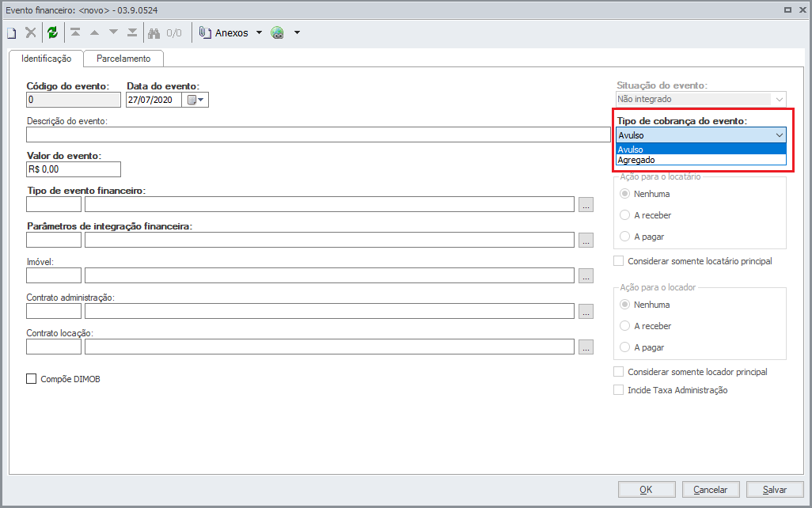Screen dimensions: 812x508
Task: Click the Imóvel code field
Action: coord(54,275)
